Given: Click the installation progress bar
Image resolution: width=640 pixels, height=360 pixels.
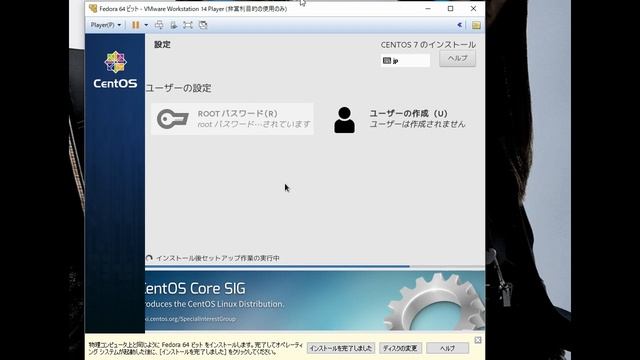Looking at the screenshot, I should tap(315, 266).
